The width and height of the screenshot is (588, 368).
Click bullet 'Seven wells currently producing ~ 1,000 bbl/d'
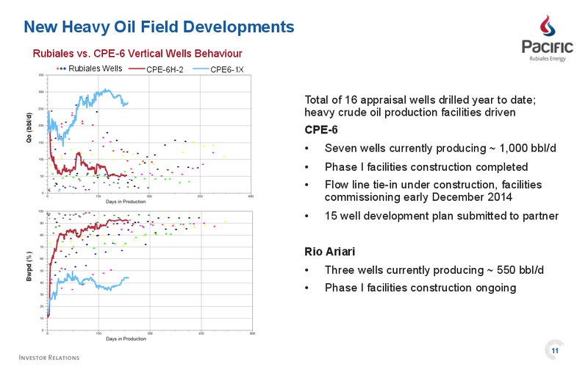click(x=440, y=149)
